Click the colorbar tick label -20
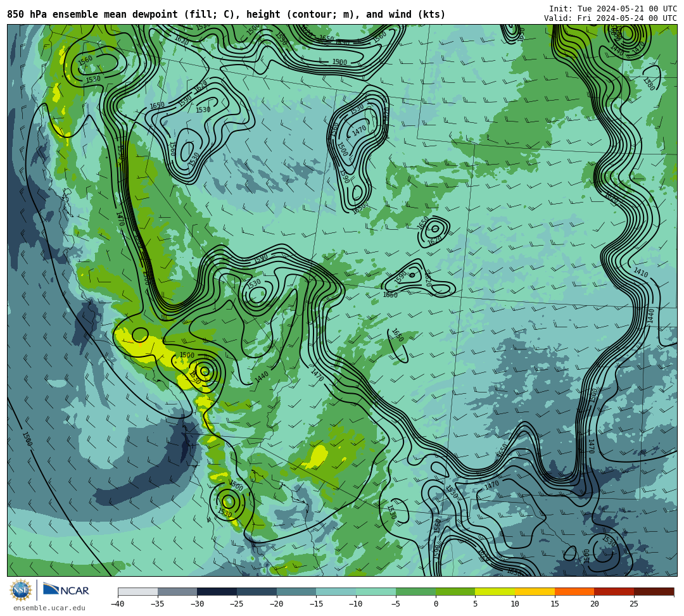684x616 pixels. pos(276,604)
